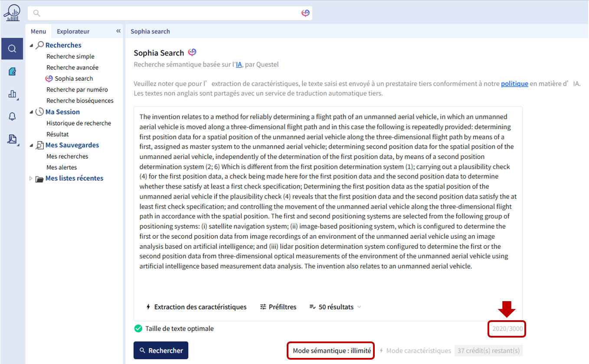The height and width of the screenshot is (364, 589).
Task: Click the saved documents icon before Mes Sauvegardes
Action: (x=40, y=145)
